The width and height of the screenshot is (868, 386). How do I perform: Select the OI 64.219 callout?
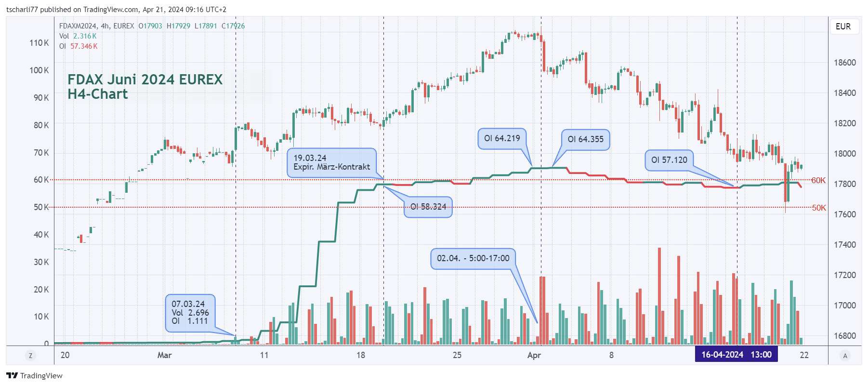tap(502, 138)
